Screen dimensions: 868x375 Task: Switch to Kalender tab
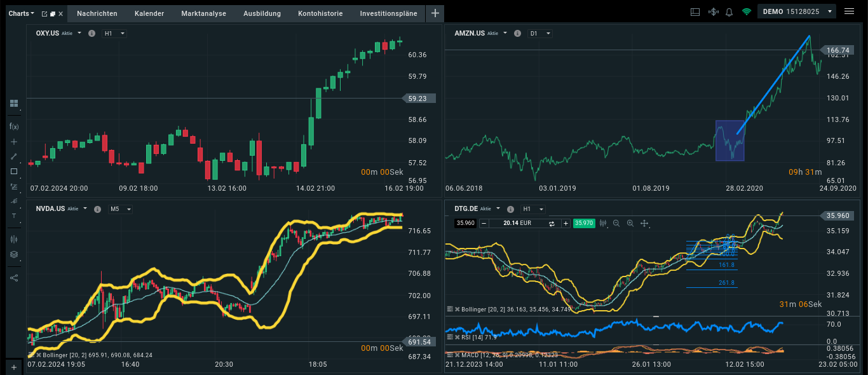click(x=149, y=13)
